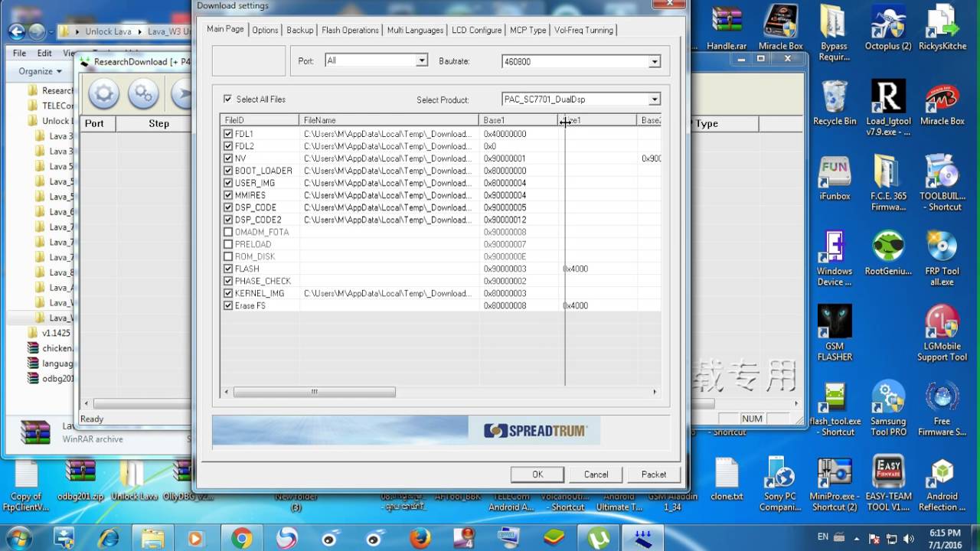This screenshot has height=551, width=980.
Task: Open the GSM FLASHER desktop icon
Action: click(835, 333)
